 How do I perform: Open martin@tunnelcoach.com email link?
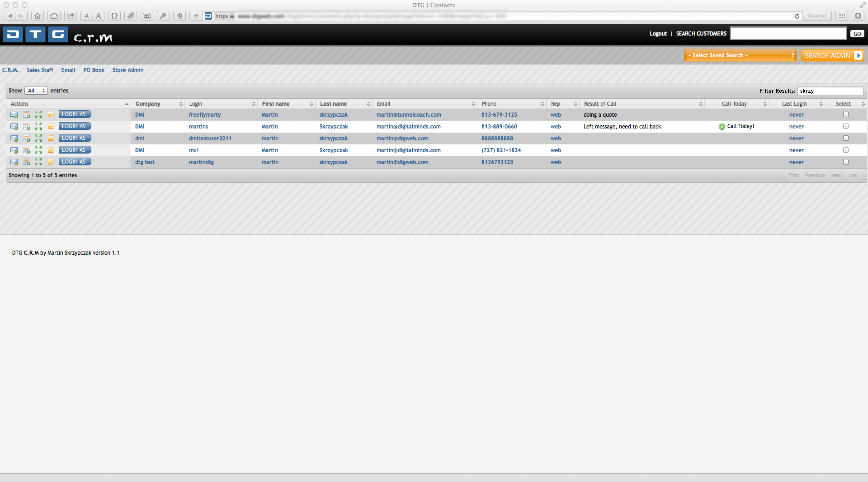coord(409,115)
